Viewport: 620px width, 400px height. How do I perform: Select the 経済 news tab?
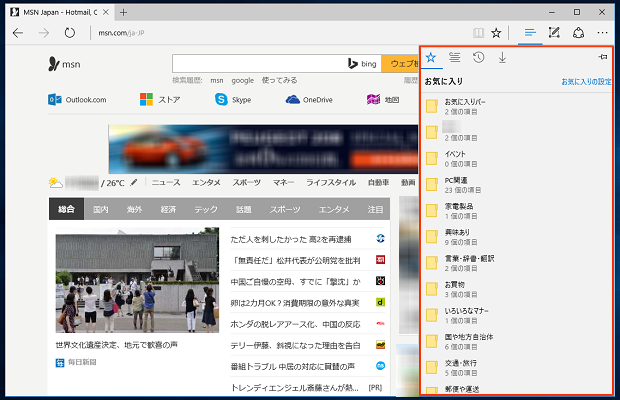pyautogui.click(x=168, y=209)
